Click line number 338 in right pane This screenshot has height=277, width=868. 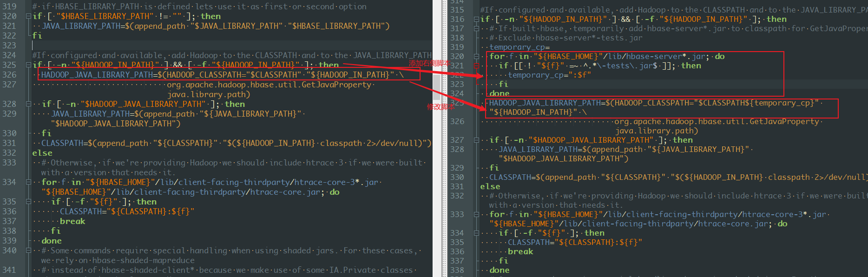click(x=457, y=270)
